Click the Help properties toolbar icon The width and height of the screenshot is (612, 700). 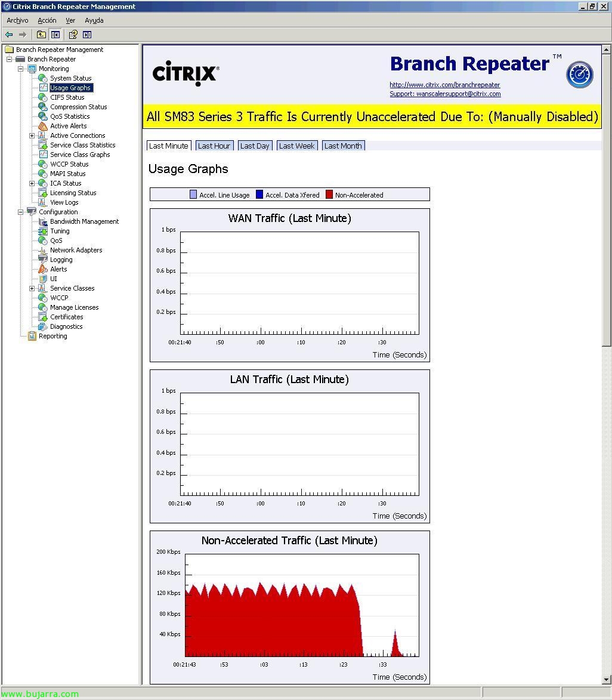pyautogui.click(x=73, y=35)
